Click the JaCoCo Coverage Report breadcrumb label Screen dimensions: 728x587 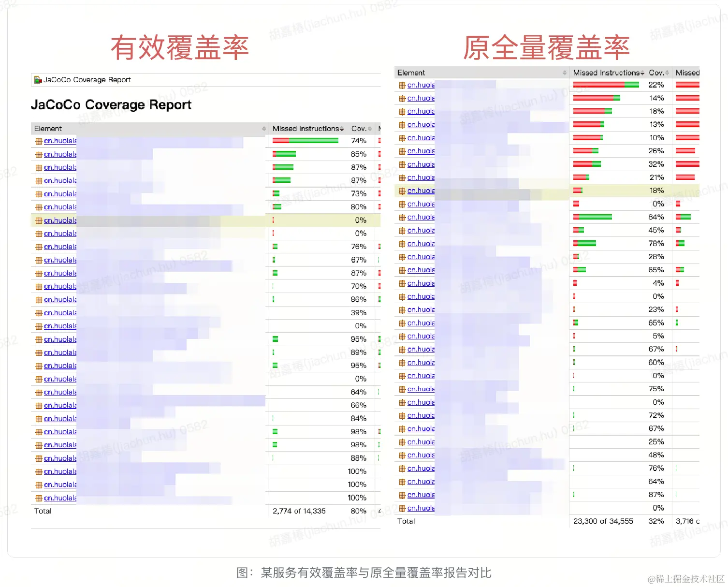pos(87,80)
